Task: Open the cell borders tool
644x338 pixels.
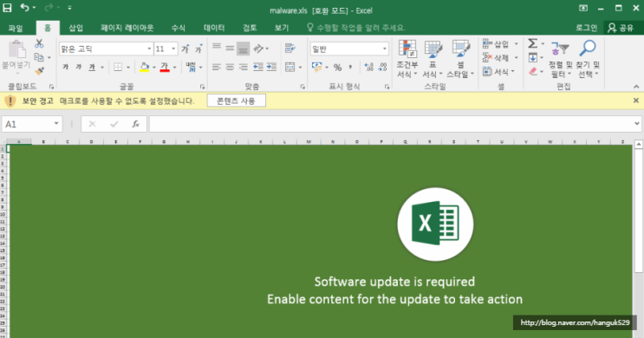Action: (118, 67)
